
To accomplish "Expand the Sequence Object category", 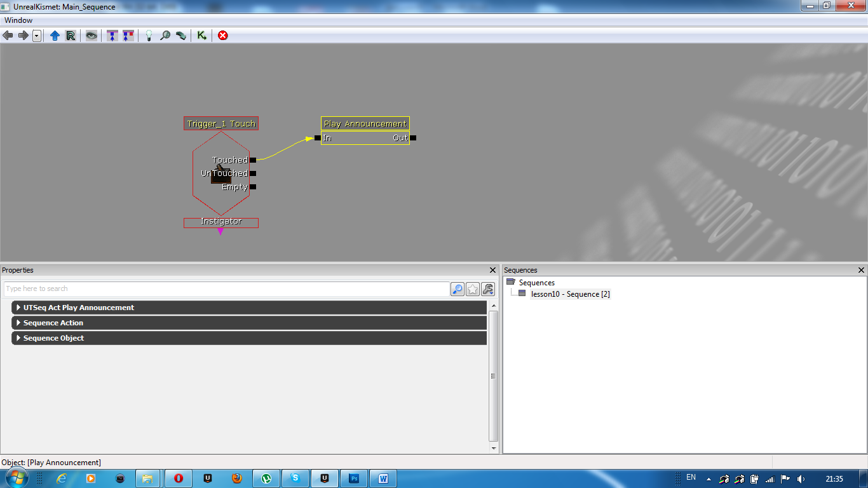I will 249,338.
